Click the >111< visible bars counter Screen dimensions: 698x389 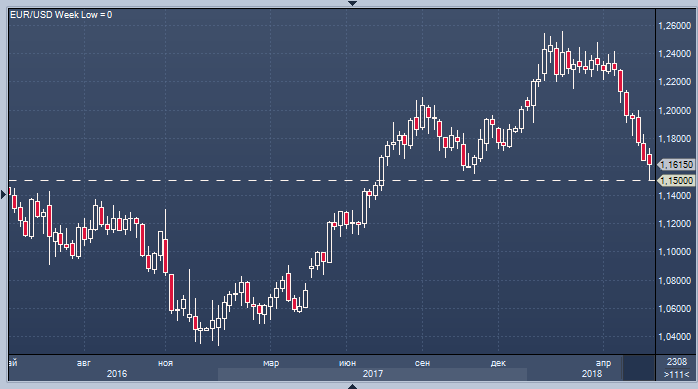coord(677,374)
